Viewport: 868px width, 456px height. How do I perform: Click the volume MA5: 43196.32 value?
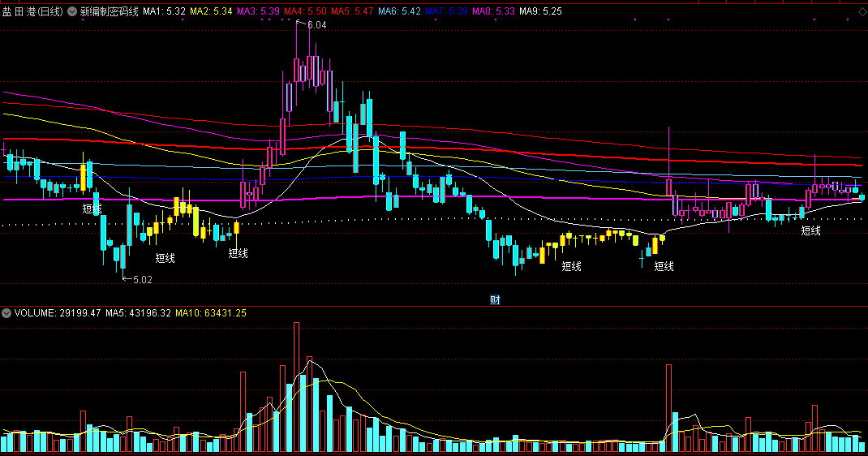point(139,313)
